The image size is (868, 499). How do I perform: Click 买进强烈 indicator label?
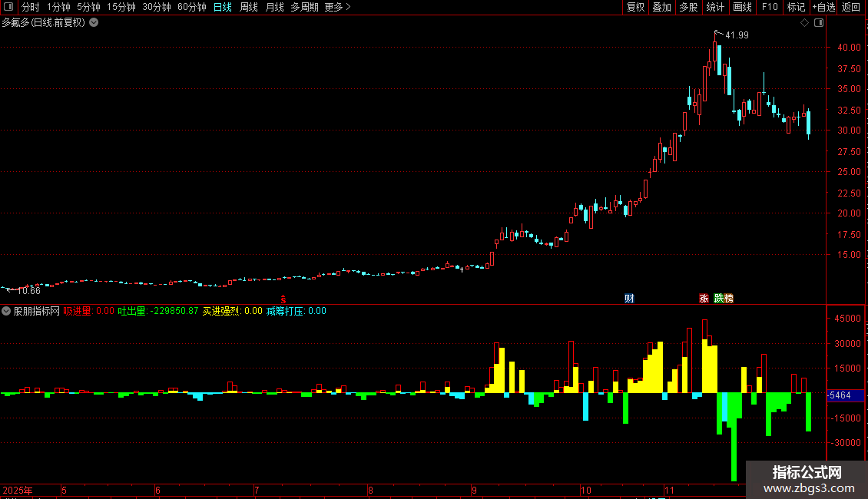[232, 311]
